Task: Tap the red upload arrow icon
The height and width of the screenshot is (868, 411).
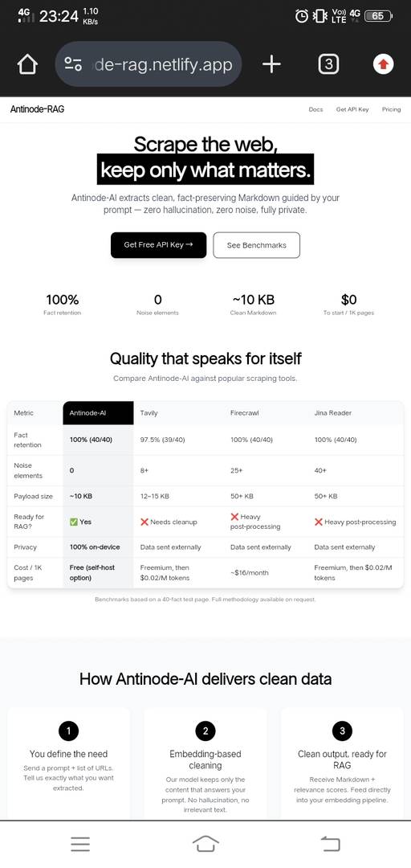Action: pos(384,65)
